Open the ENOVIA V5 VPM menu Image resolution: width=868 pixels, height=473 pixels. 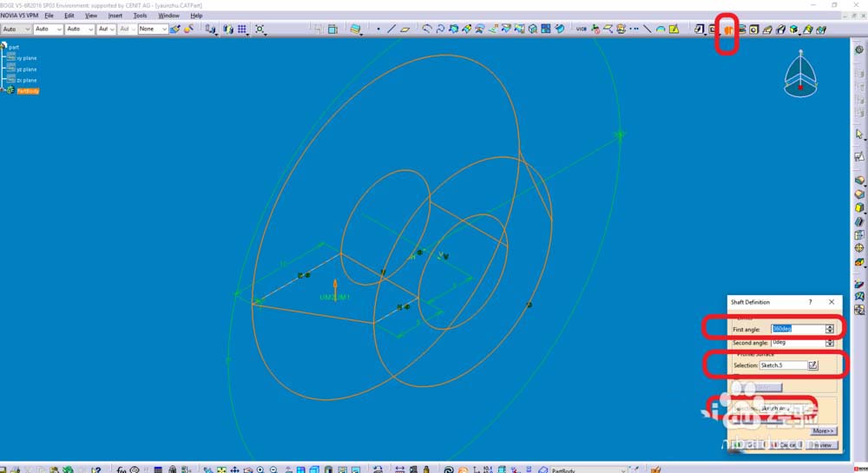coord(19,16)
